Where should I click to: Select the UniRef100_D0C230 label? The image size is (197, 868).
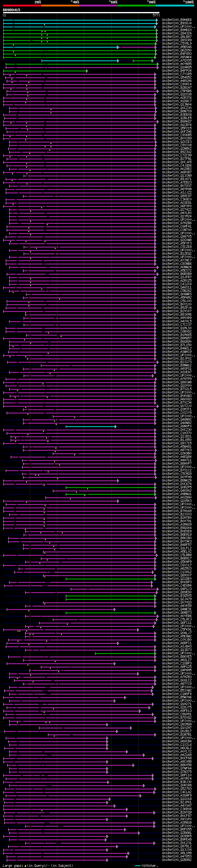(x=177, y=430)
